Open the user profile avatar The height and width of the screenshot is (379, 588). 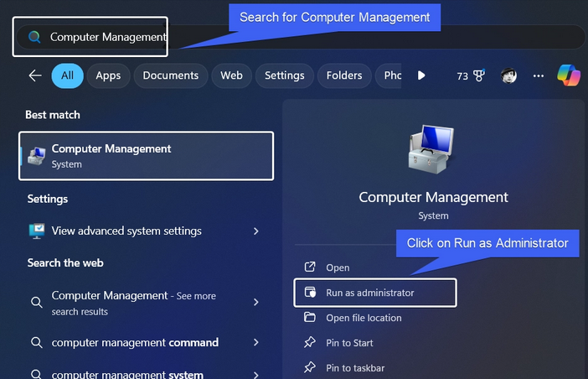tap(508, 75)
